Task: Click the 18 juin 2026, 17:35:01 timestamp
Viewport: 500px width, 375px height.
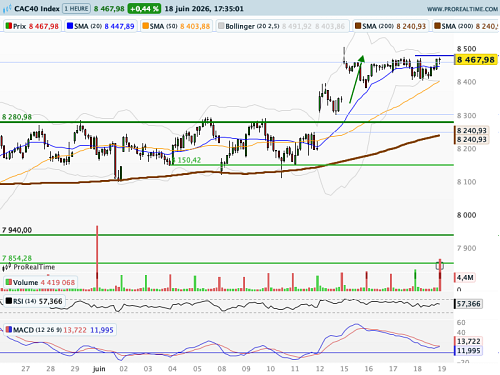Action: [x=204, y=9]
